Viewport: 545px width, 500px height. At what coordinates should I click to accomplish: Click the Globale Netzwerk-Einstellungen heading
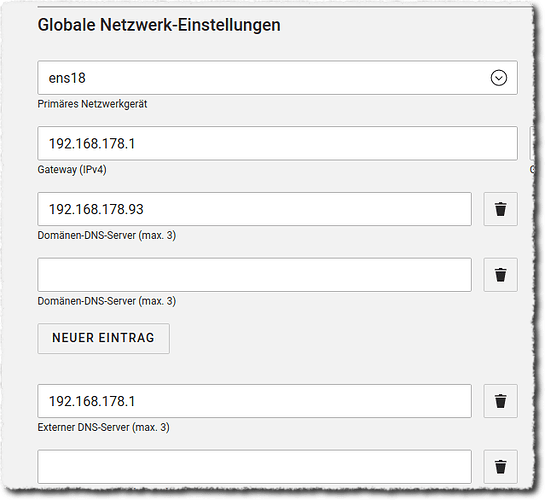point(159,25)
